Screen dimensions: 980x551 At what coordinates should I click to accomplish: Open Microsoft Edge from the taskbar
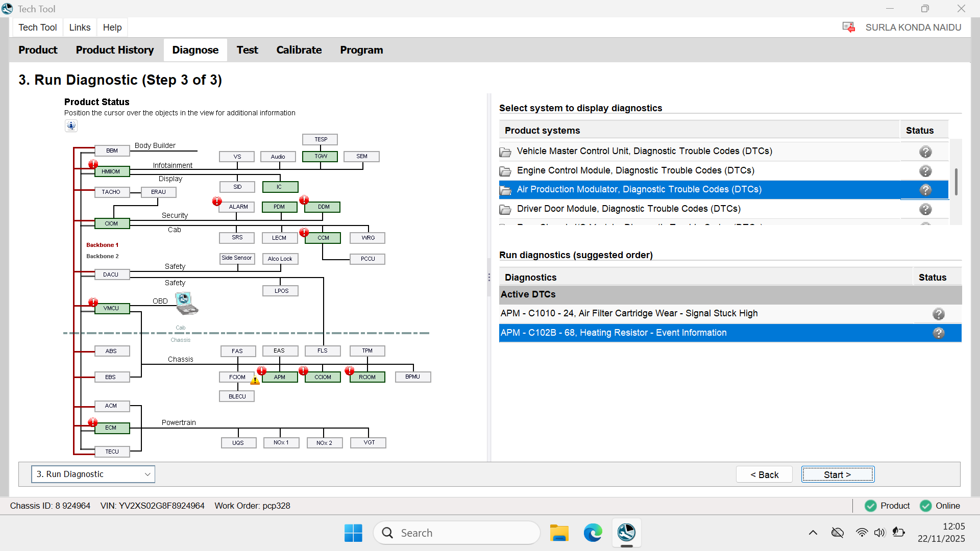pos(593,533)
